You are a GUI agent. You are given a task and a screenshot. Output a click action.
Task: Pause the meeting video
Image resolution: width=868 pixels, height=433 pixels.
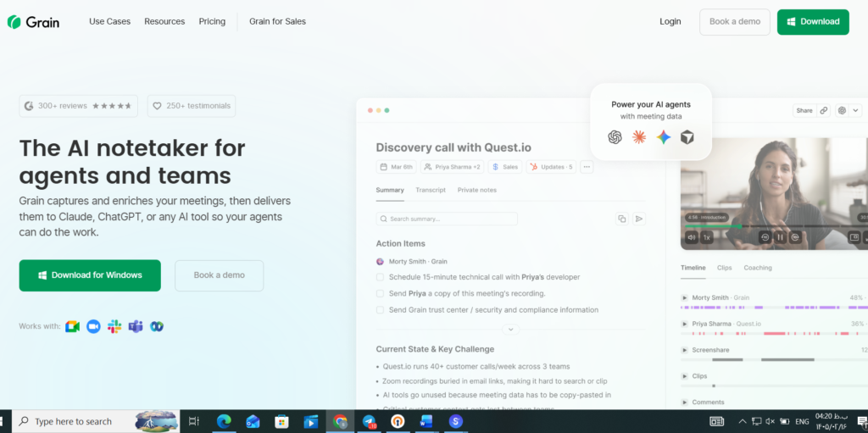point(780,237)
